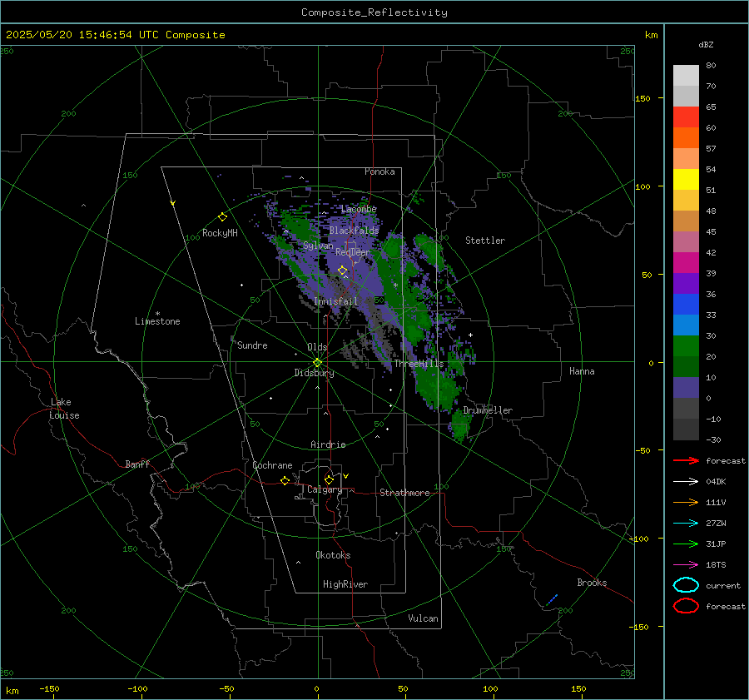Click the RedDeer city label
The height and width of the screenshot is (700, 749).
(353, 252)
